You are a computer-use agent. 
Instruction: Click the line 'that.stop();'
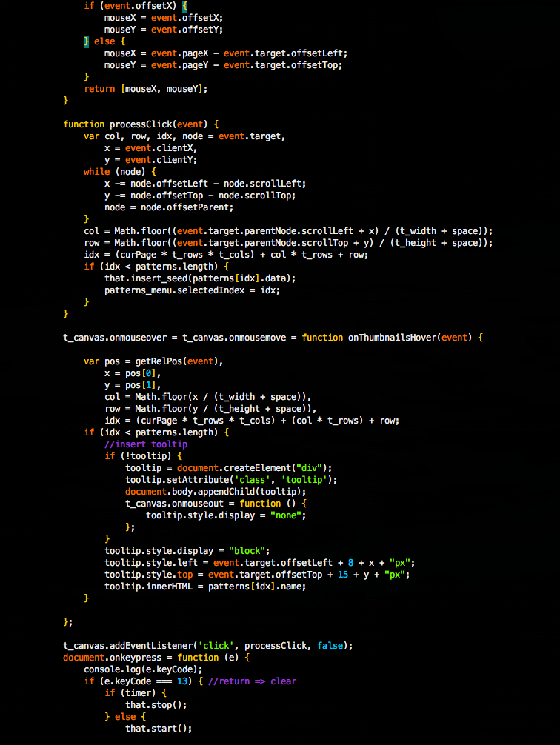click(x=156, y=705)
